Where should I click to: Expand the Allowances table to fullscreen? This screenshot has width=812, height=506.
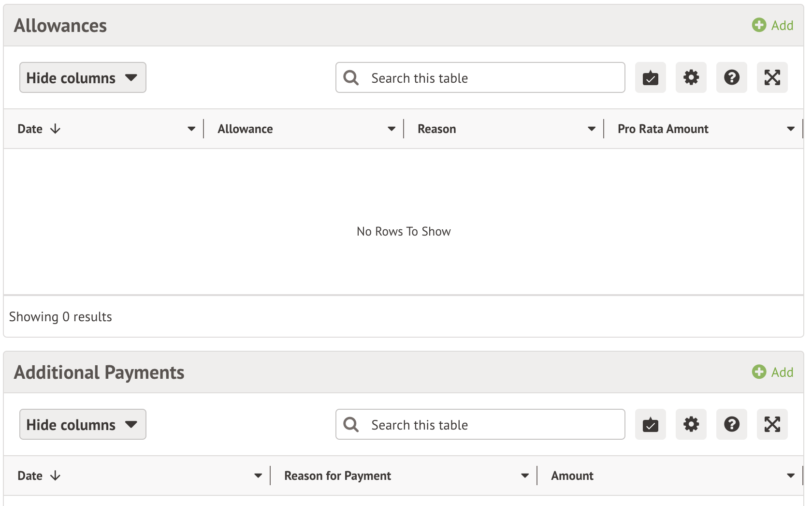[x=772, y=77]
